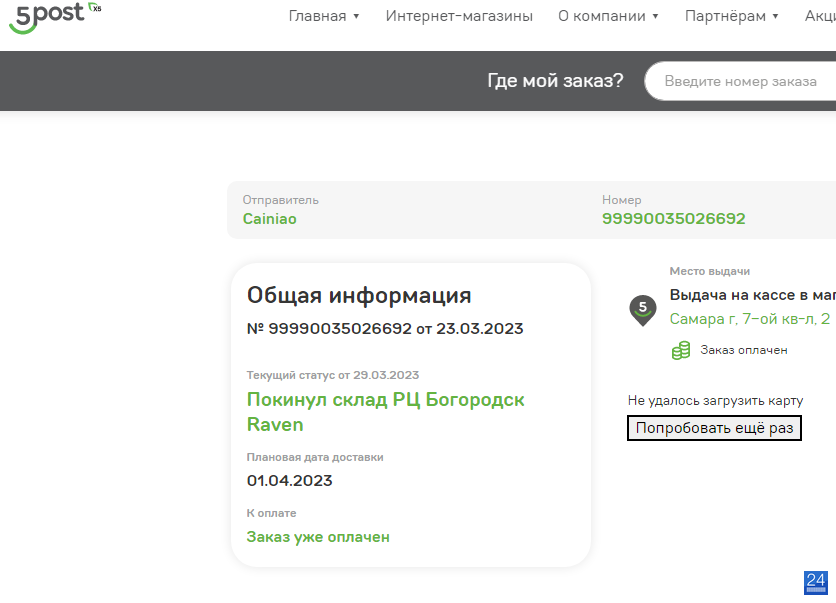The image size is (836, 603).
Task: Click the planned delivery date 01.04.2023
Action: point(290,481)
